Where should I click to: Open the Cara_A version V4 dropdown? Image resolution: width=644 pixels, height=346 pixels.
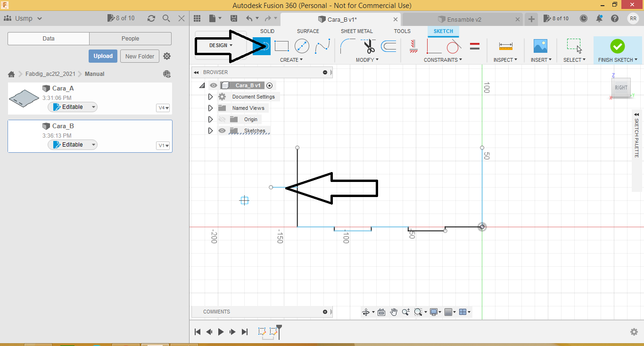click(163, 108)
